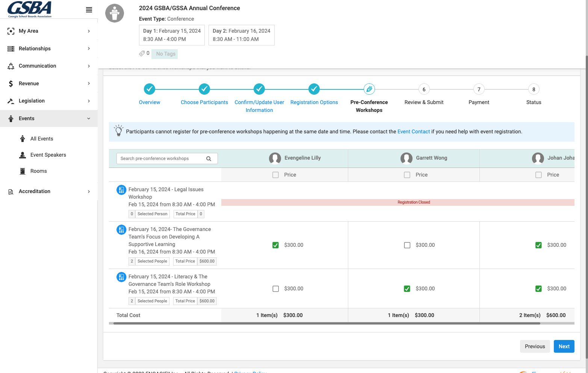Screen dimensions: 588x373
Task: Click the horizontal table scrollbar
Action: click(x=326, y=323)
